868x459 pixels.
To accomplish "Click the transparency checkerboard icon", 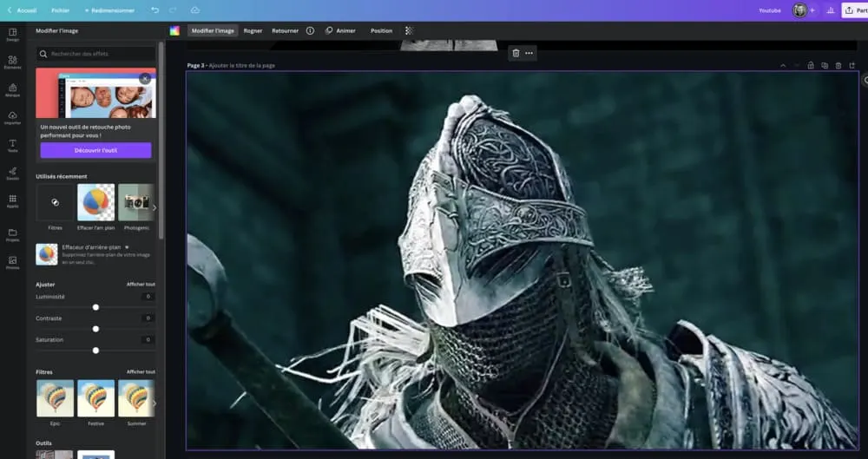I will [409, 31].
